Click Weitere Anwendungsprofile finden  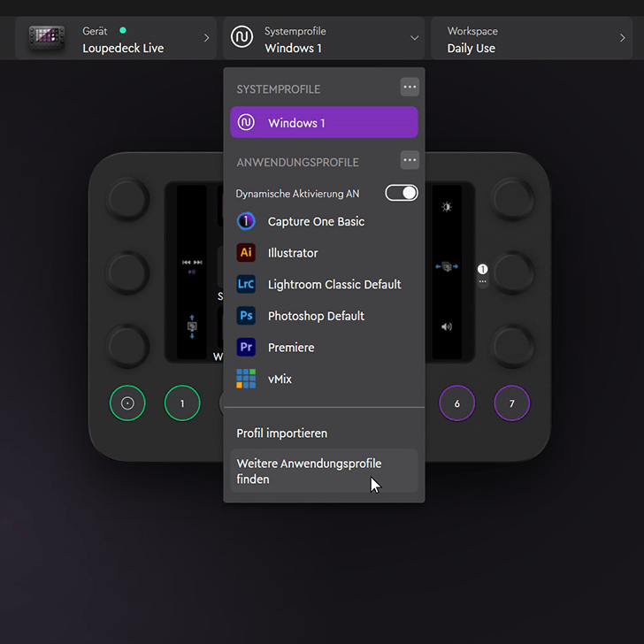[x=324, y=471]
